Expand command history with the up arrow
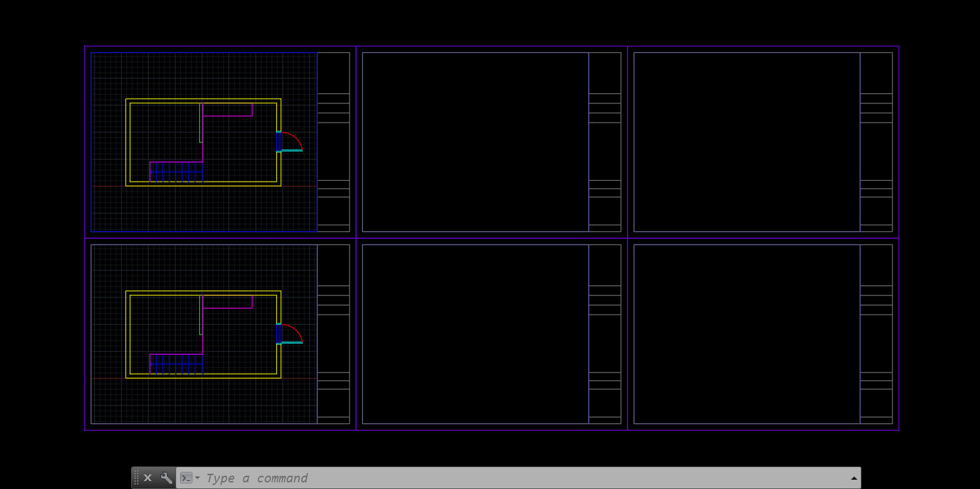 pyautogui.click(x=854, y=478)
